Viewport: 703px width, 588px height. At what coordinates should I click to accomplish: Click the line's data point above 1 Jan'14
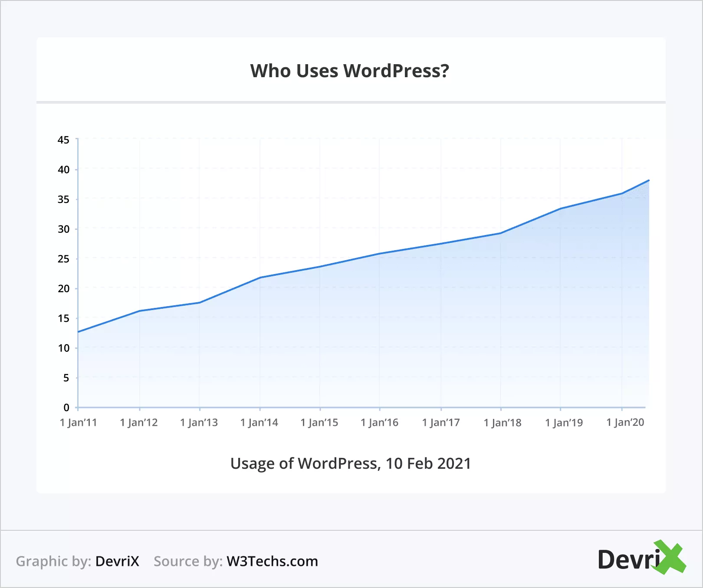260,278
